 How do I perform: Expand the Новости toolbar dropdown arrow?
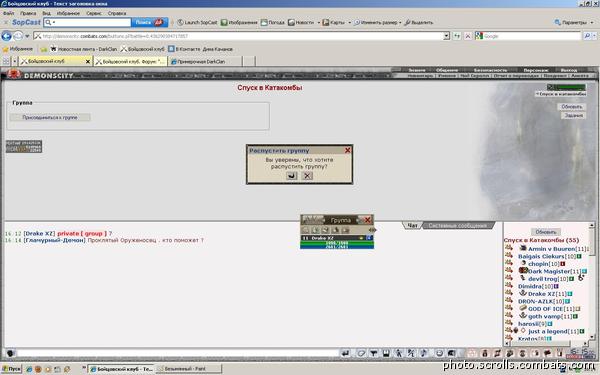point(318,23)
